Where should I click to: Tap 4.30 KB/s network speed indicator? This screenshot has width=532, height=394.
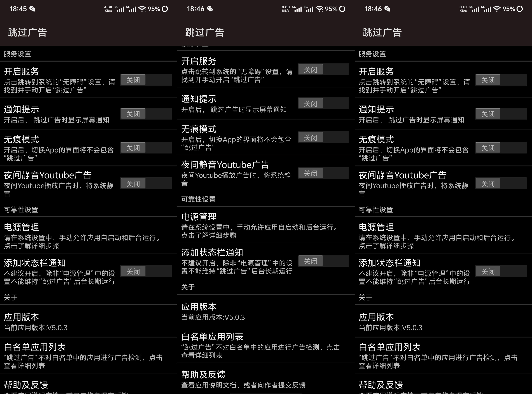[108, 9]
